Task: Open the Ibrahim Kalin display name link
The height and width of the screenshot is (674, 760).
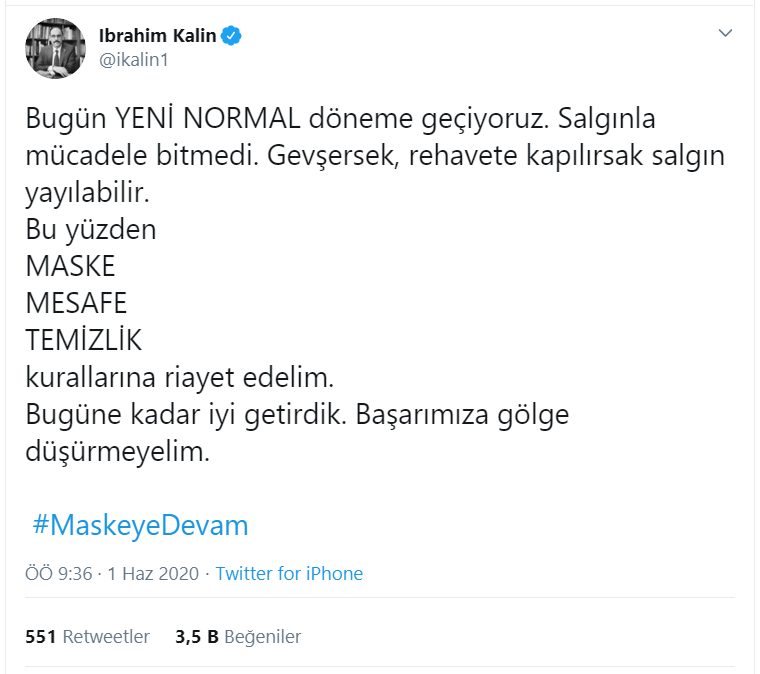Action: tap(157, 37)
